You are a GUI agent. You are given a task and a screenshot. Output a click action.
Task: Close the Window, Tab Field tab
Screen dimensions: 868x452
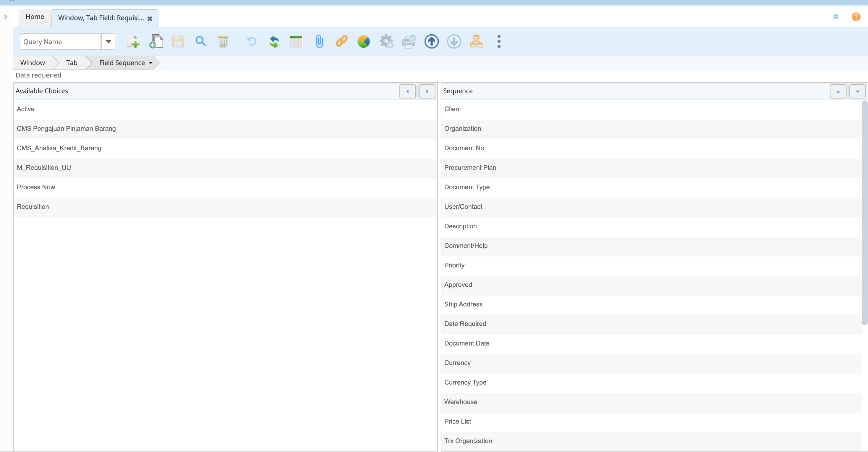[x=150, y=19]
